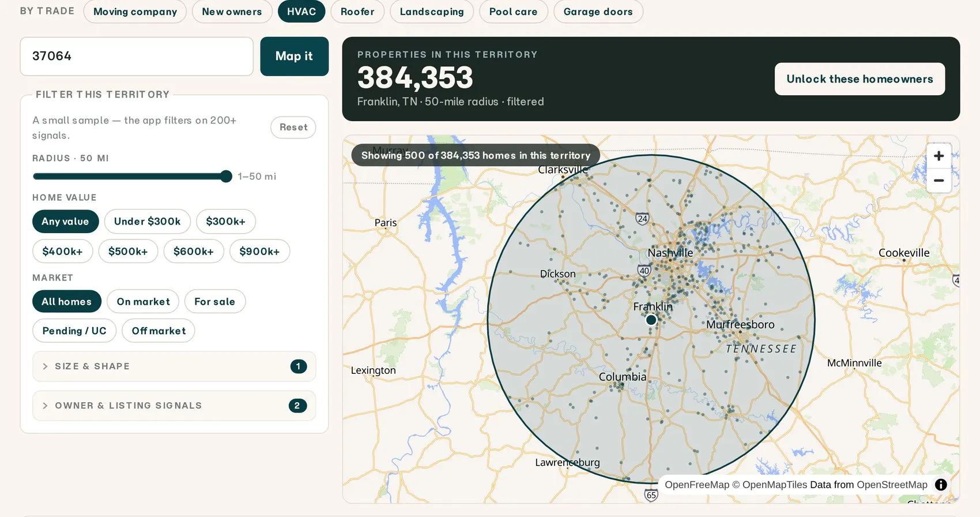Select the $300k+ home value chip
Image resolution: width=980 pixels, height=517 pixels.
pos(225,222)
